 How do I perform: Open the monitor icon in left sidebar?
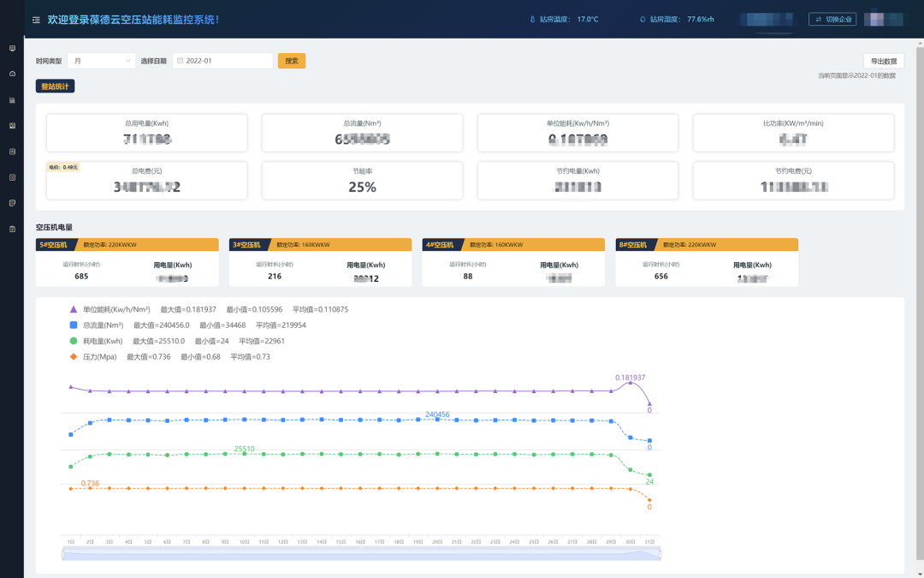point(12,48)
